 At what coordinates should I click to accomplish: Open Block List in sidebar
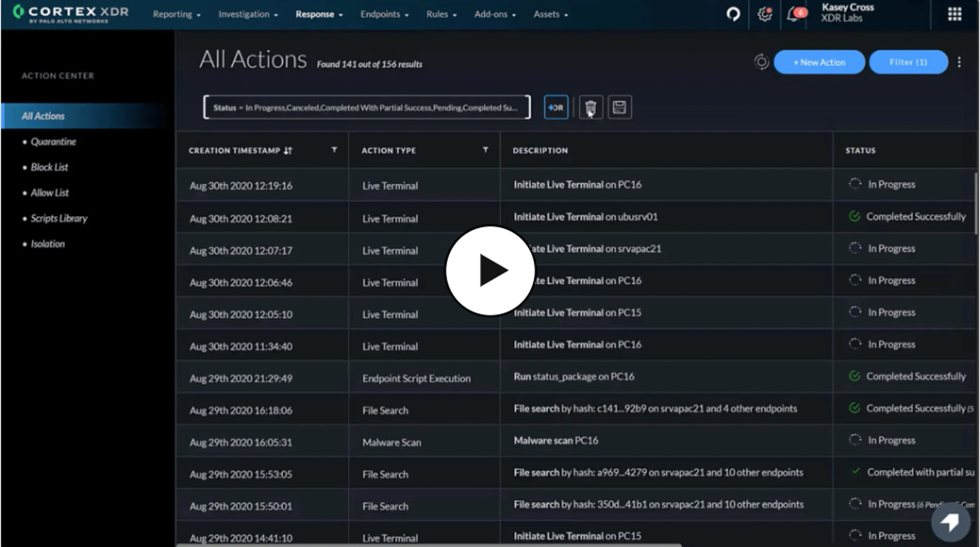point(49,167)
